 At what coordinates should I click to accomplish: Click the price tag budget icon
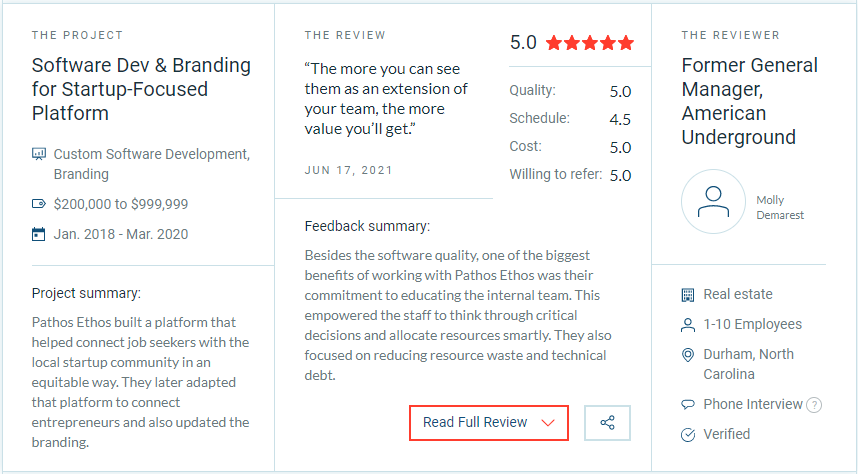39,204
